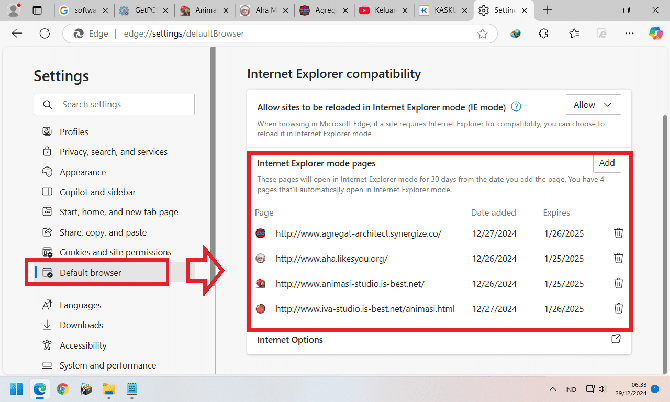Open the browser extensions puzzle icon
The height and width of the screenshot is (402, 670).
544,33
